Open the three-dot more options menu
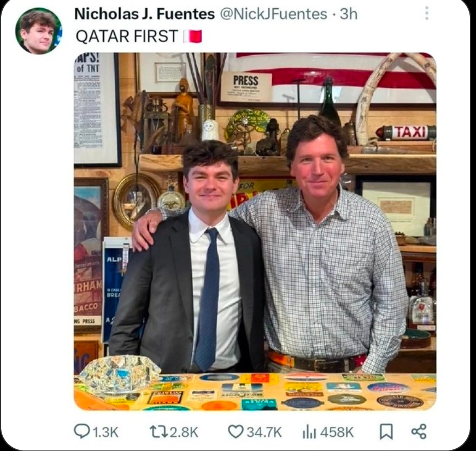The height and width of the screenshot is (451, 476). coord(426,13)
